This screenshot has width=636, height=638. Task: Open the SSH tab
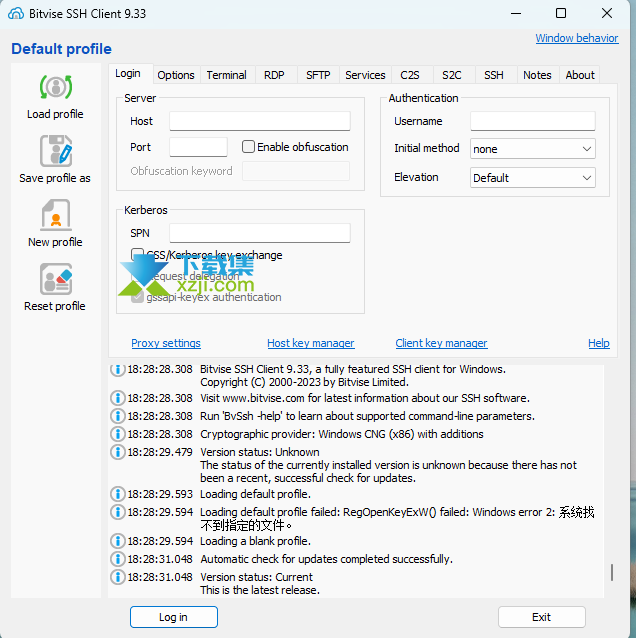pyautogui.click(x=494, y=75)
